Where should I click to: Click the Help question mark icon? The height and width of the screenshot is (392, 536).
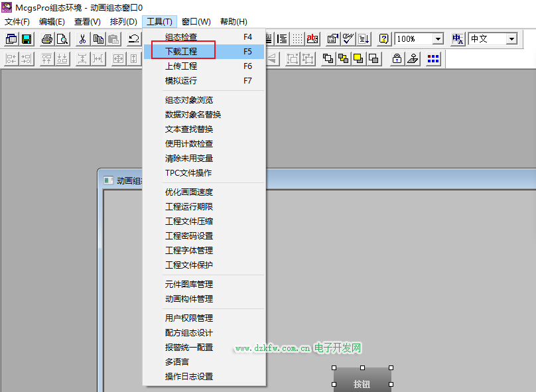click(x=383, y=39)
